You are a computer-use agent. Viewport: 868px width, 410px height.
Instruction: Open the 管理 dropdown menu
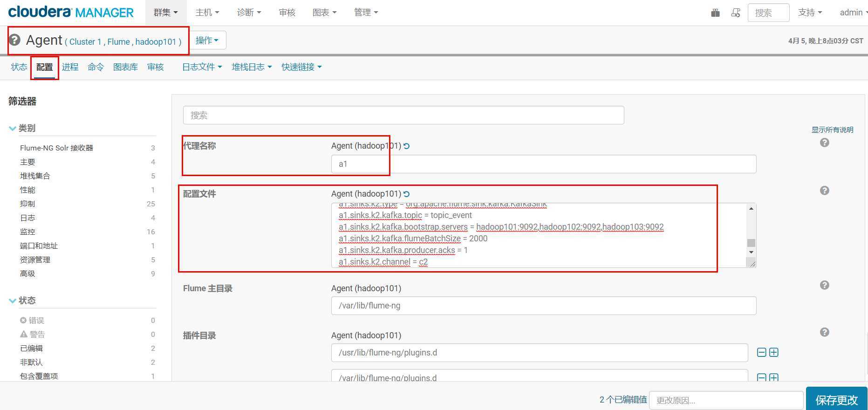[x=366, y=13]
